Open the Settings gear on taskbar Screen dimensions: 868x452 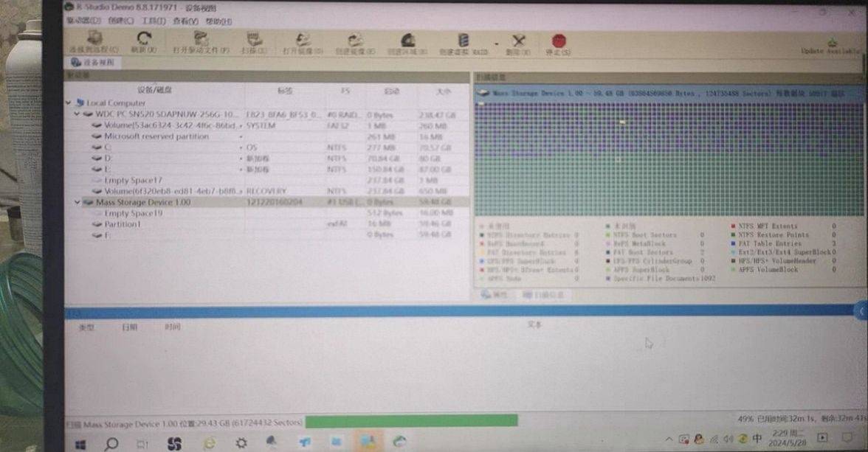241,443
